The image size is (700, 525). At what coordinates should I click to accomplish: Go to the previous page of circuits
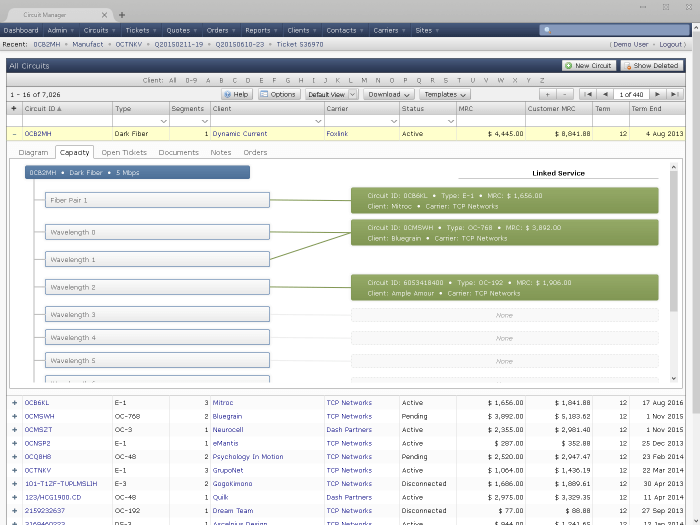click(x=605, y=94)
